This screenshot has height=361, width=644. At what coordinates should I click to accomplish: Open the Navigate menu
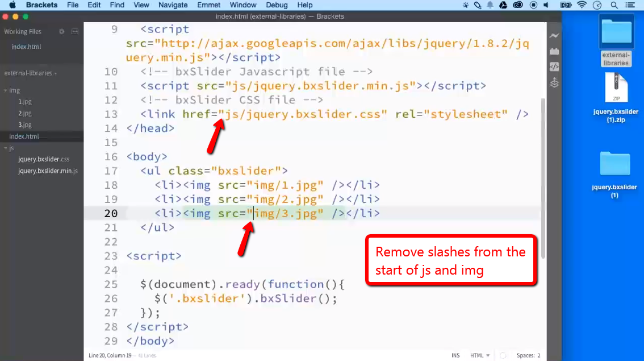coord(173,5)
